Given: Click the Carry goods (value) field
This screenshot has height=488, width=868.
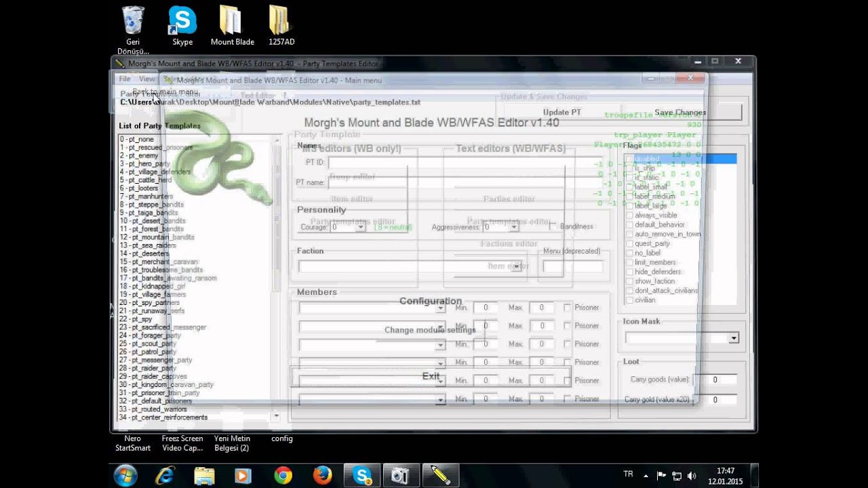Looking at the screenshot, I should click(x=715, y=380).
